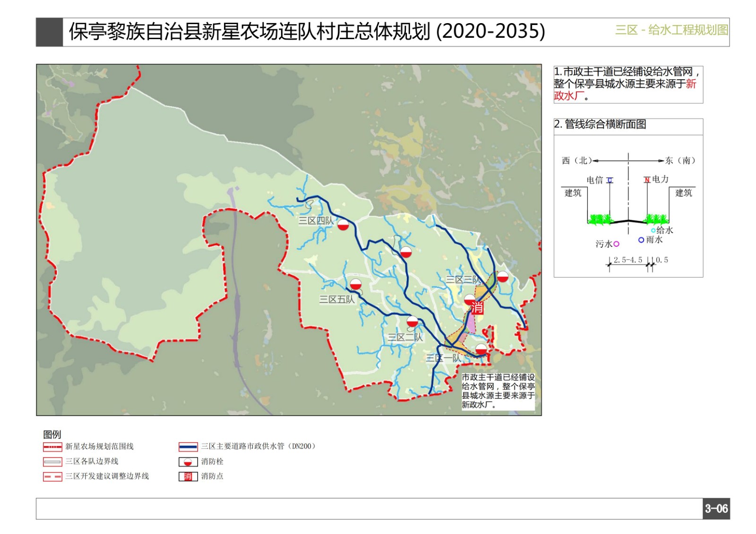Click the page number 3-06 box
Screen dimensions: 756x534
[x=716, y=509]
